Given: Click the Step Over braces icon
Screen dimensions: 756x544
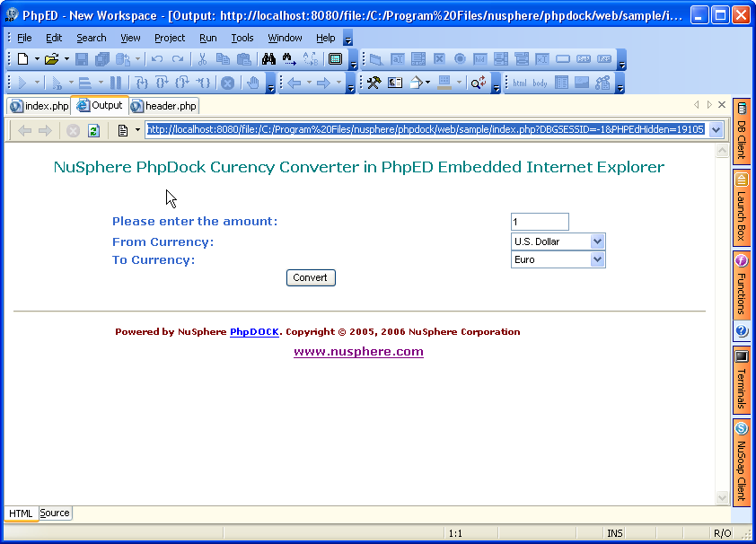Looking at the screenshot, I should pos(162,83).
